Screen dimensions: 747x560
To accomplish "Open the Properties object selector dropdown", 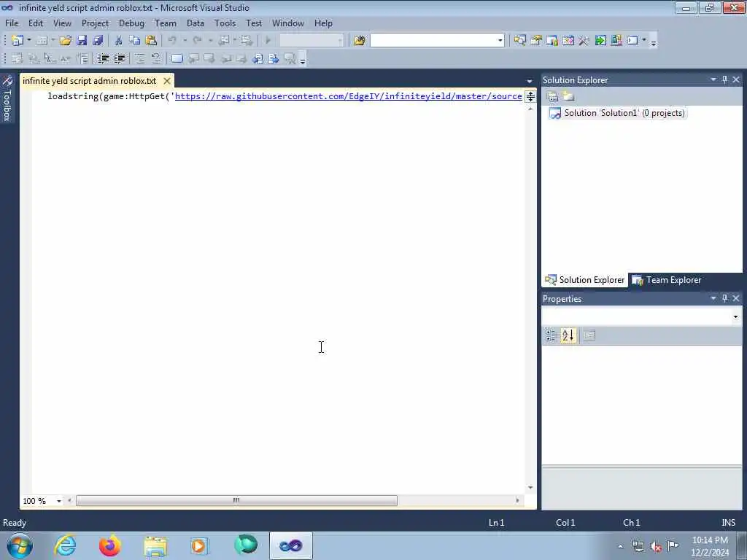I will 735,316.
